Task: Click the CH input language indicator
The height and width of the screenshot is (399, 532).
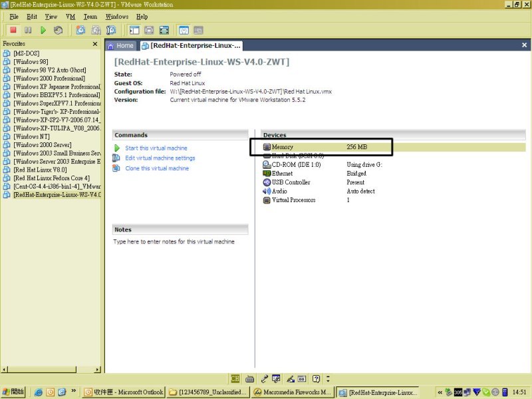Action: 235,378
